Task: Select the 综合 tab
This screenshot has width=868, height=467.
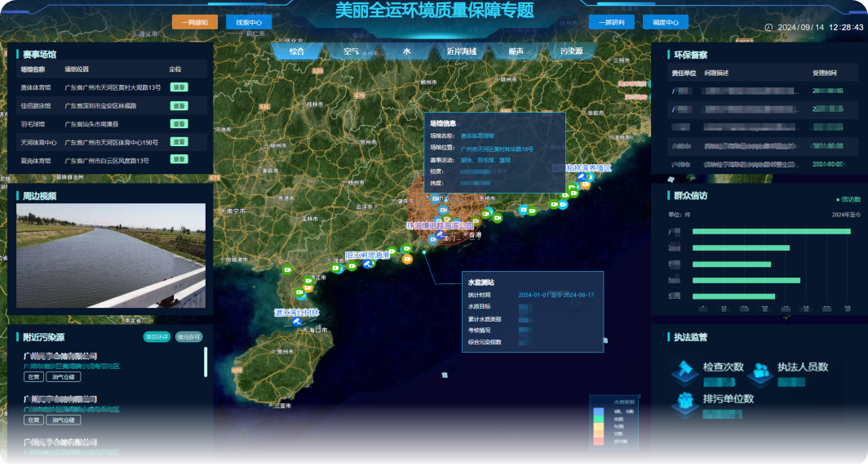Action: [297, 51]
